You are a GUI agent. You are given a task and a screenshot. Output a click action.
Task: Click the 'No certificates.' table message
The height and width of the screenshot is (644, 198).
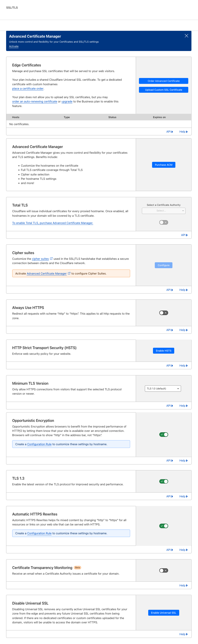point(19,124)
